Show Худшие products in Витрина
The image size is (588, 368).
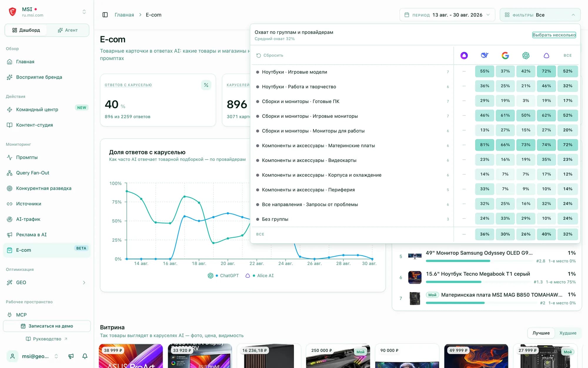[568, 333]
